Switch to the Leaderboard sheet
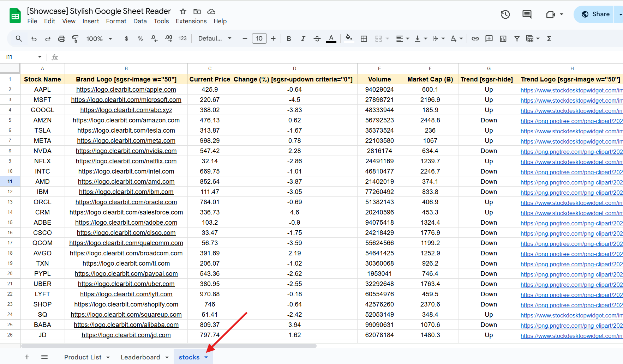This screenshot has width=623, height=364. [x=140, y=357]
